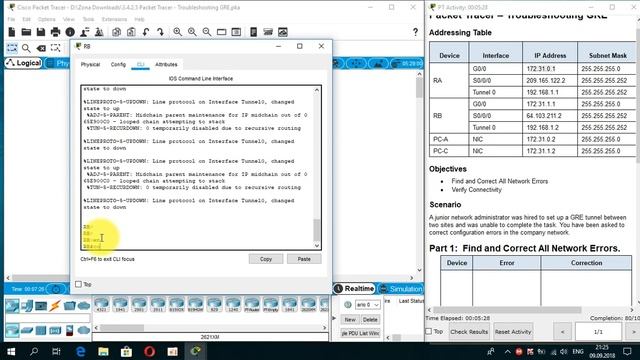Click the CLI terminal scrollbar thumb
Image resolution: width=640 pixels, height=360 pixels.
[317, 230]
